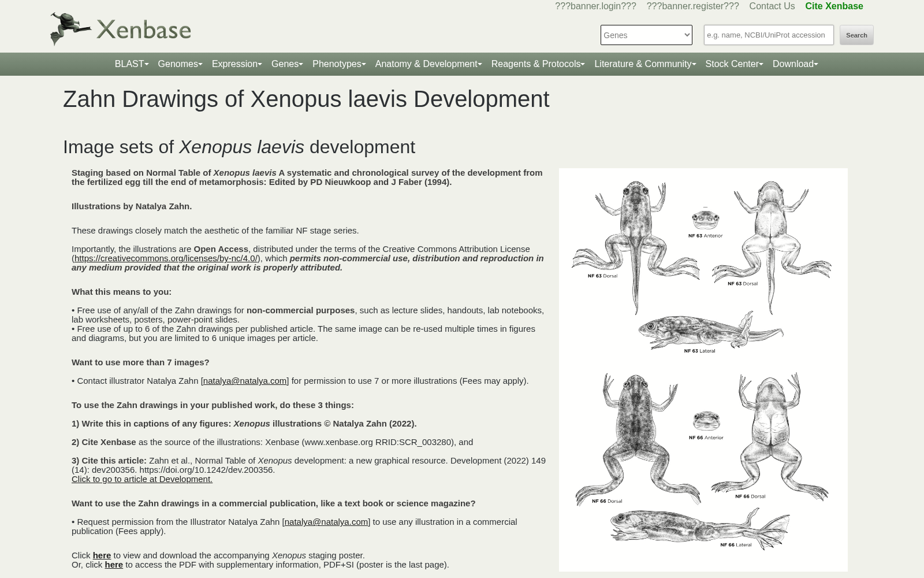Expand the Stock Center menu
Image resolution: width=924 pixels, height=578 pixels.
734,64
